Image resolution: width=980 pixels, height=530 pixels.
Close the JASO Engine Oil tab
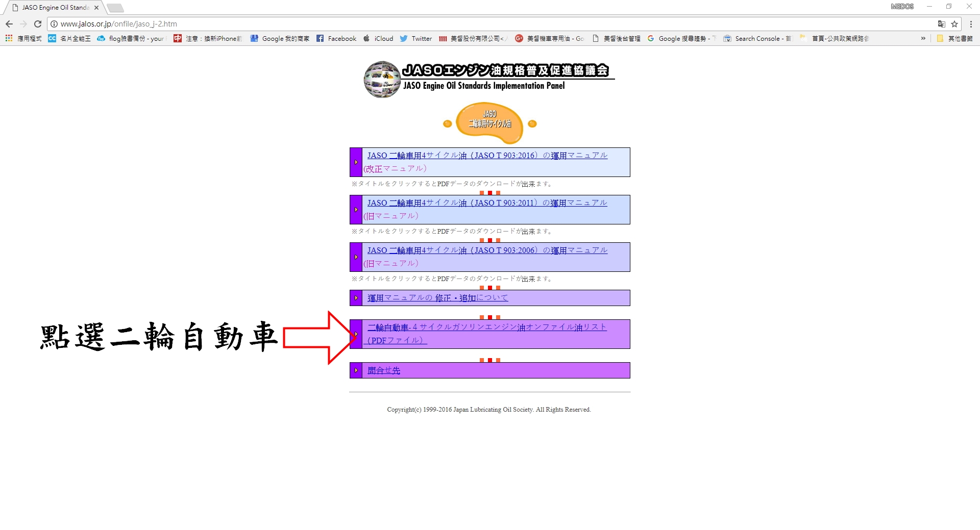point(96,8)
